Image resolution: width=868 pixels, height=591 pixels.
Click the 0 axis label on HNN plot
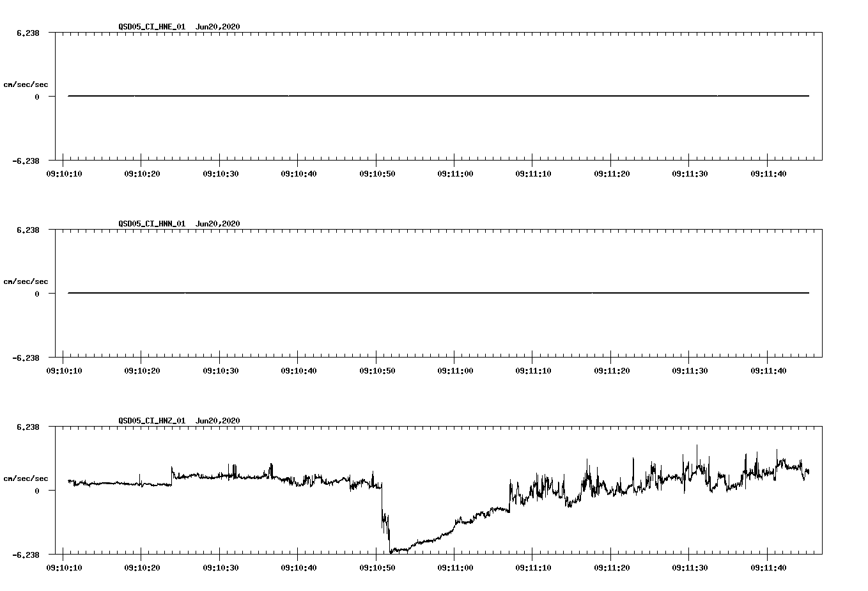[x=37, y=294]
